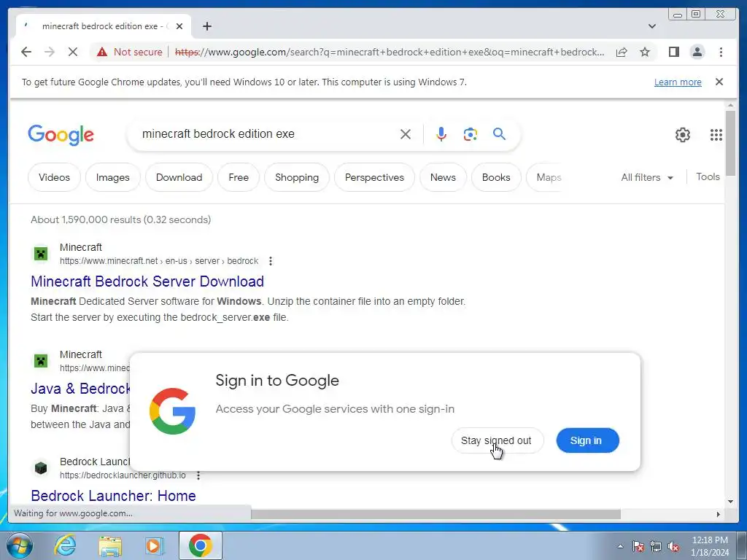Open Minecraft Bedrock Server Download result

coord(147,281)
